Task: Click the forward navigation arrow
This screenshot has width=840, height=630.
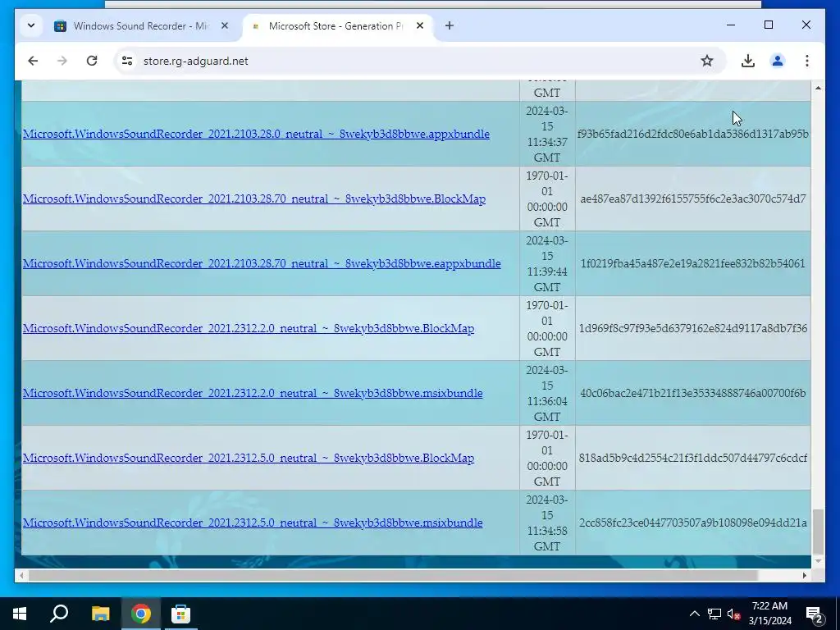Action: [x=62, y=61]
